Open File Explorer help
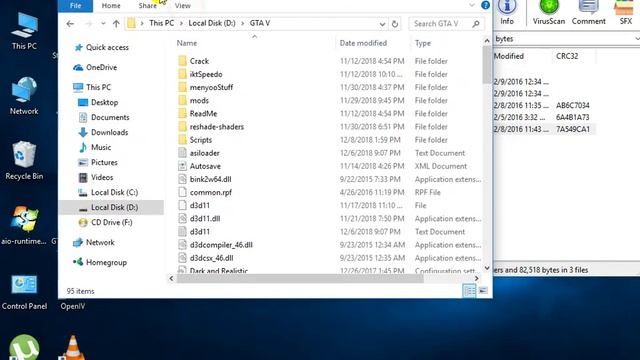 (485, 5)
